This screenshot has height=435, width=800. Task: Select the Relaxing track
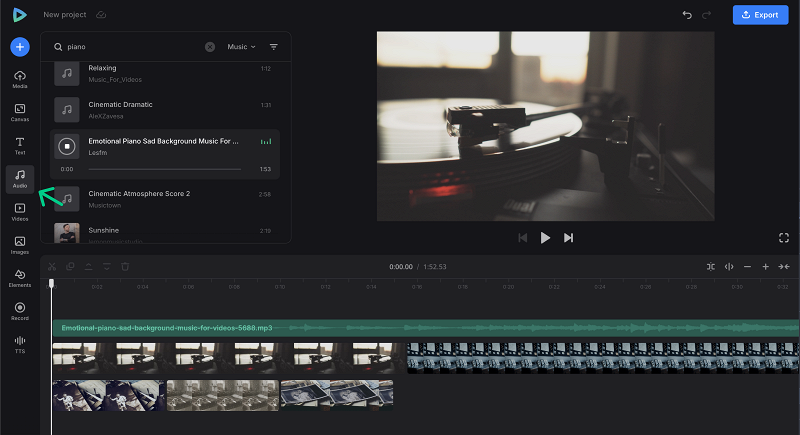point(165,73)
